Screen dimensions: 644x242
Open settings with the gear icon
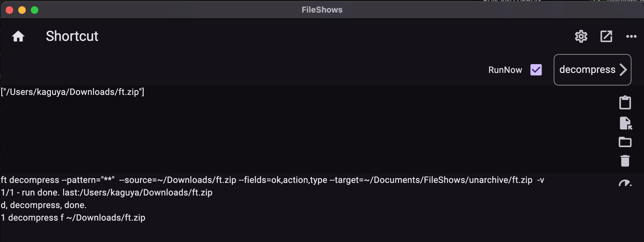click(581, 36)
